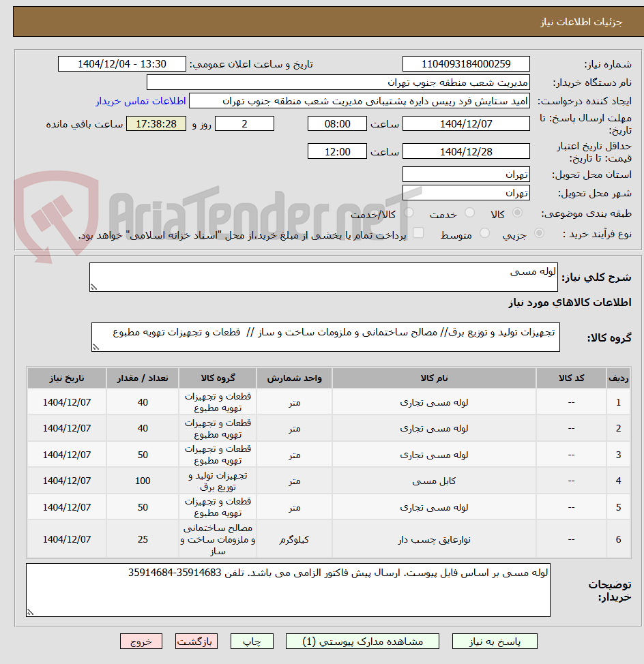Click the نام دستگاه خریدار field

[x=338, y=82]
